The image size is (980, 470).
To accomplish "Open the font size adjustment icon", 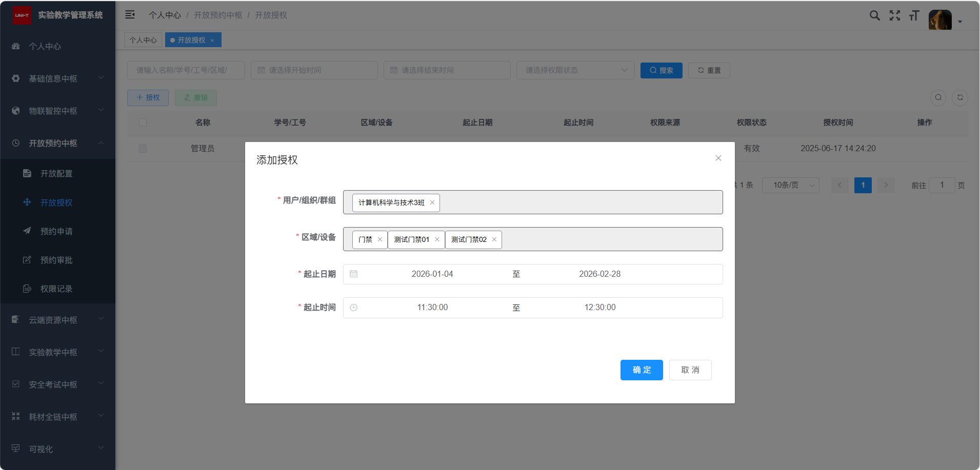I will [914, 15].
